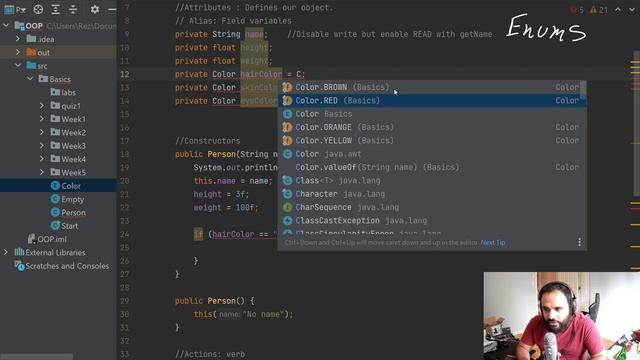
Task: Choose Color.valueOf completion suggestion
Action: pos(432,167)
